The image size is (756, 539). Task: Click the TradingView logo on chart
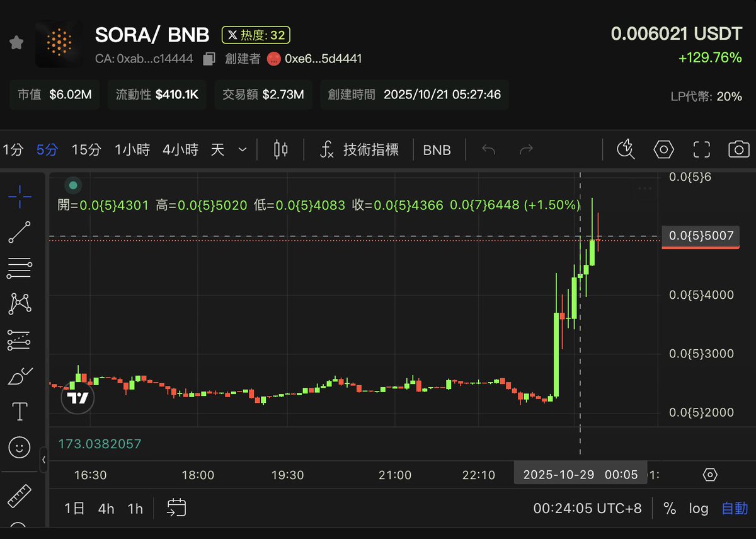pos(77,398)
